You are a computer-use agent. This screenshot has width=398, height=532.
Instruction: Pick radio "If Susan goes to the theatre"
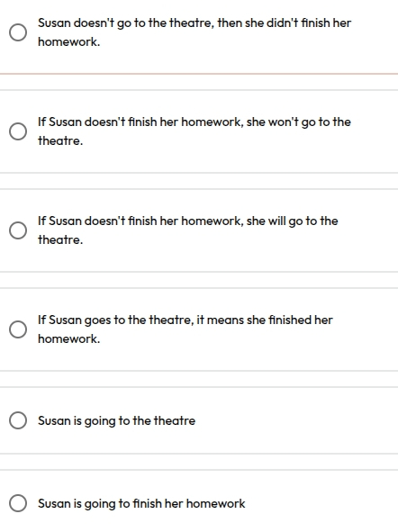tap(18, 329)
